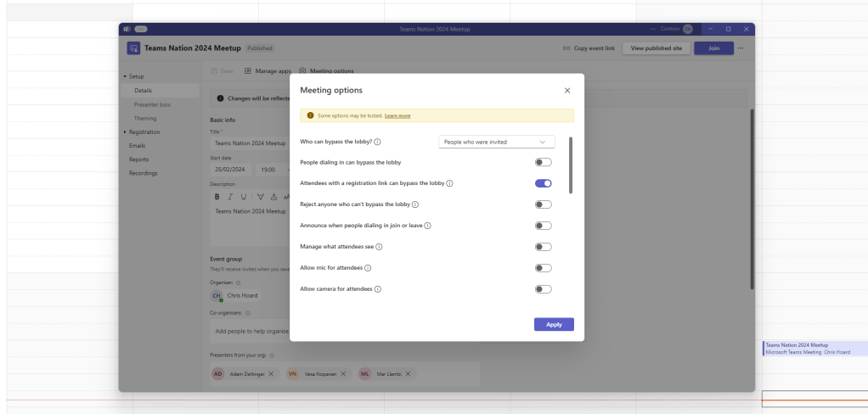Image resolution: width=868 pixels, height=414 pixels.
Task: Click the Meeting options dialog scrollbar
Action: (571, 165)
